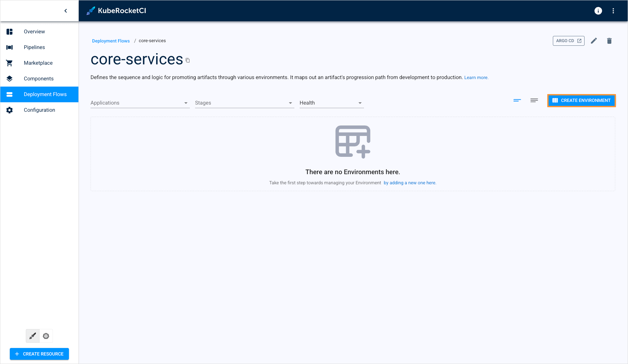Click the pencil edit icon
628x364 pixels.
[594, 41]
